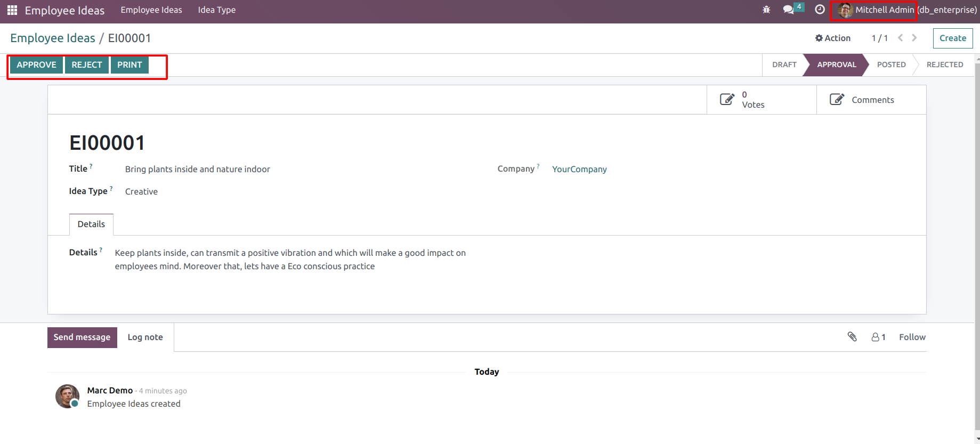Click the Comments pencil icon
The image size is (980, 444).
click(837, 100)
